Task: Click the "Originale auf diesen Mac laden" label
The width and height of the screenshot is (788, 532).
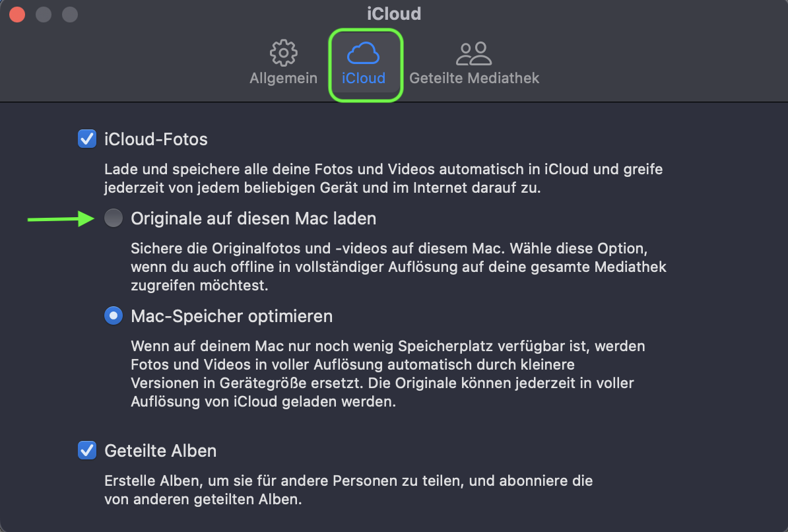Action: click(253, 218)
